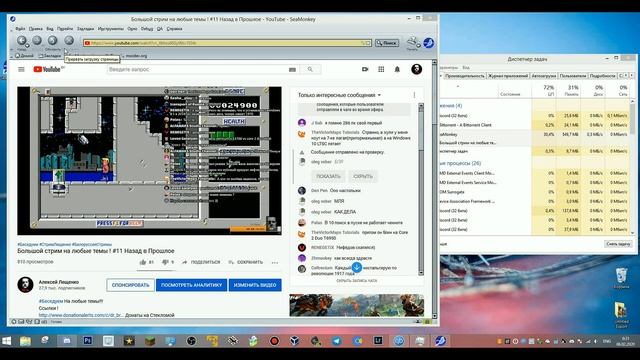The width and height of the screenshot is (640, 360).
Task: Click "Снять задачу" in Task Manager
Action: point(618,244)
